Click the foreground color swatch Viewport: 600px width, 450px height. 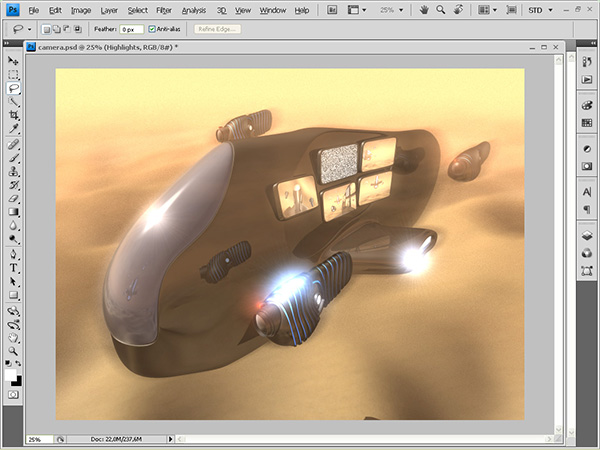tap(11, 375)
